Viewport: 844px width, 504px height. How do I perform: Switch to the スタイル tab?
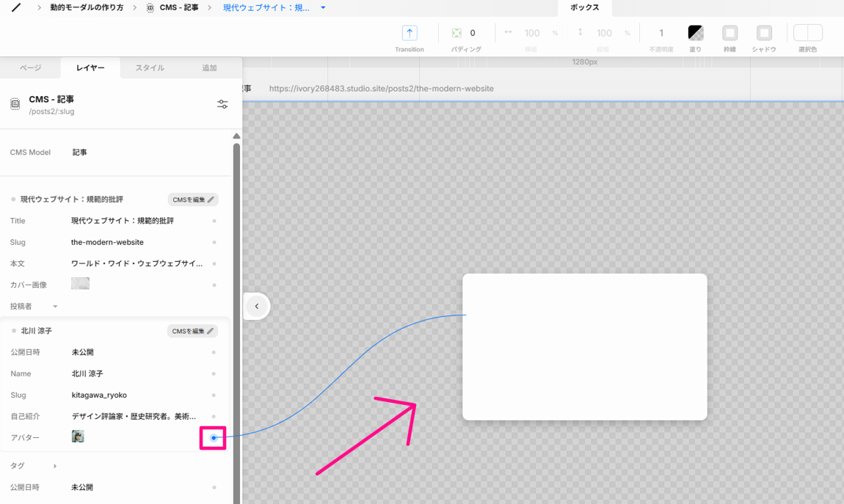coord(150,67)
